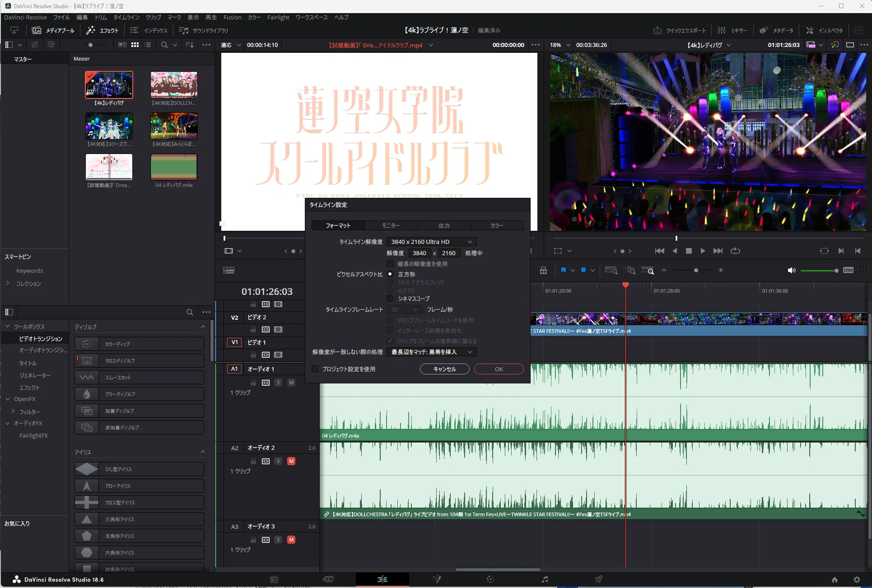Open the Fairlight page

[545, 579]
